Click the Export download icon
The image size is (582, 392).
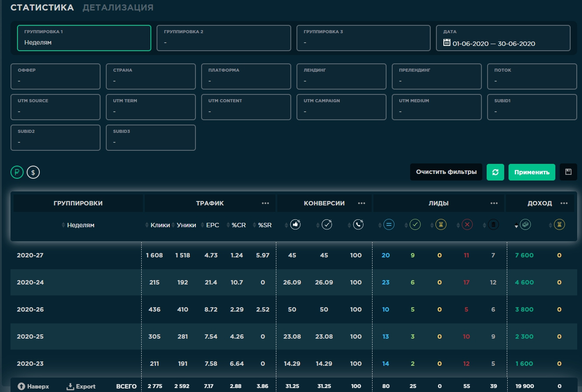(70, 386)
